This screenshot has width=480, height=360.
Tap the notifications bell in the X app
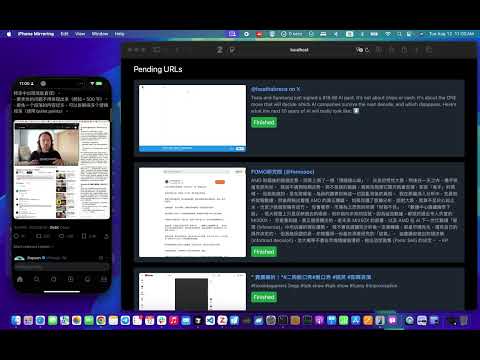tap(87, 279)
